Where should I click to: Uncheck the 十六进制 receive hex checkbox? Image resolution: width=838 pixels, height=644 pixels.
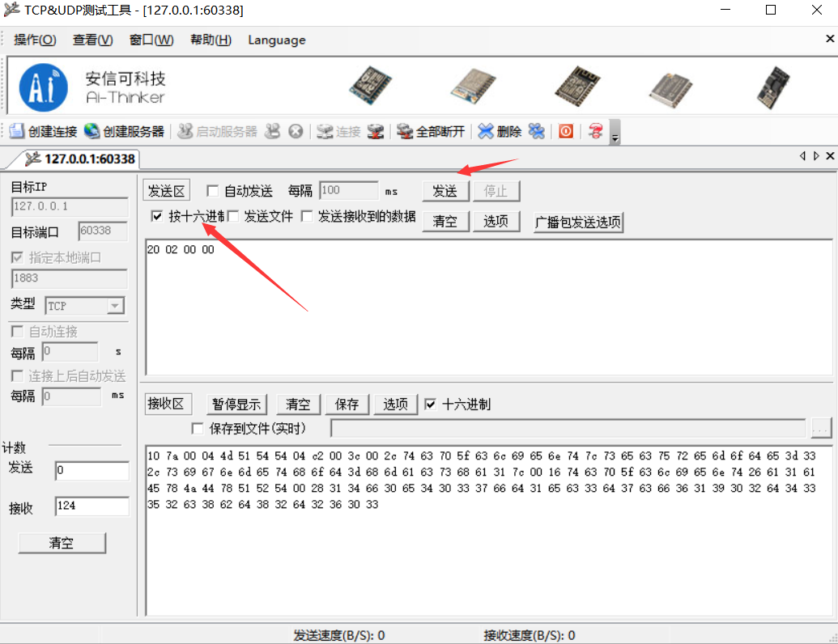coord(430,405)
